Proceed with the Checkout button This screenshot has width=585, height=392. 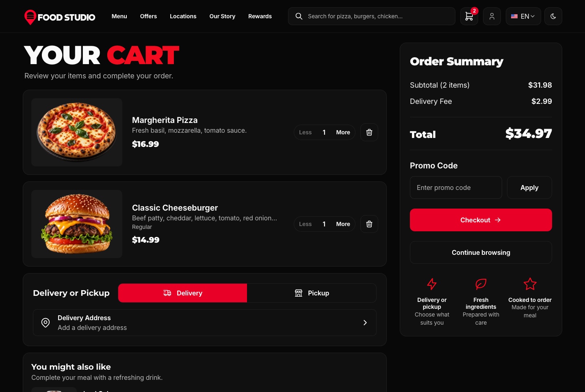[x=481, y=220]
